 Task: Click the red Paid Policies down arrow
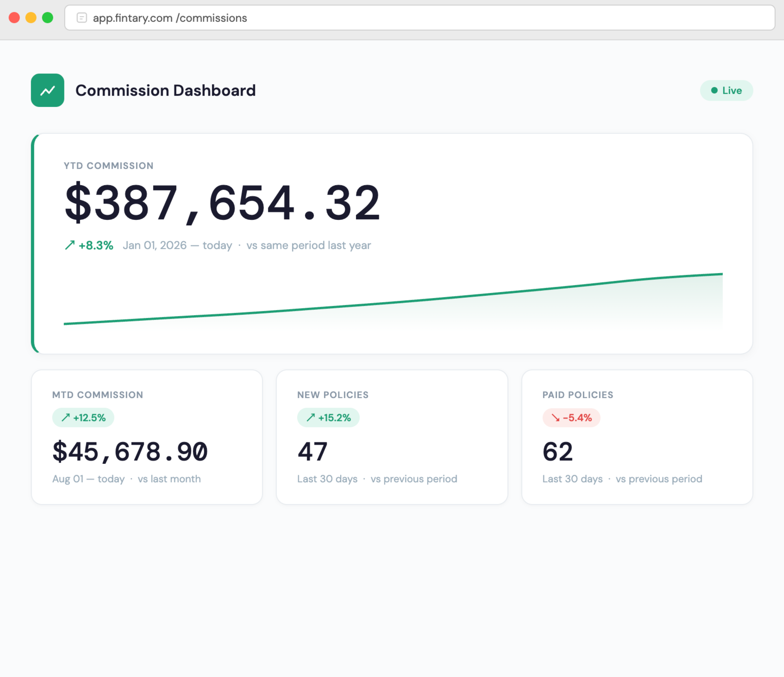(555, 418)
